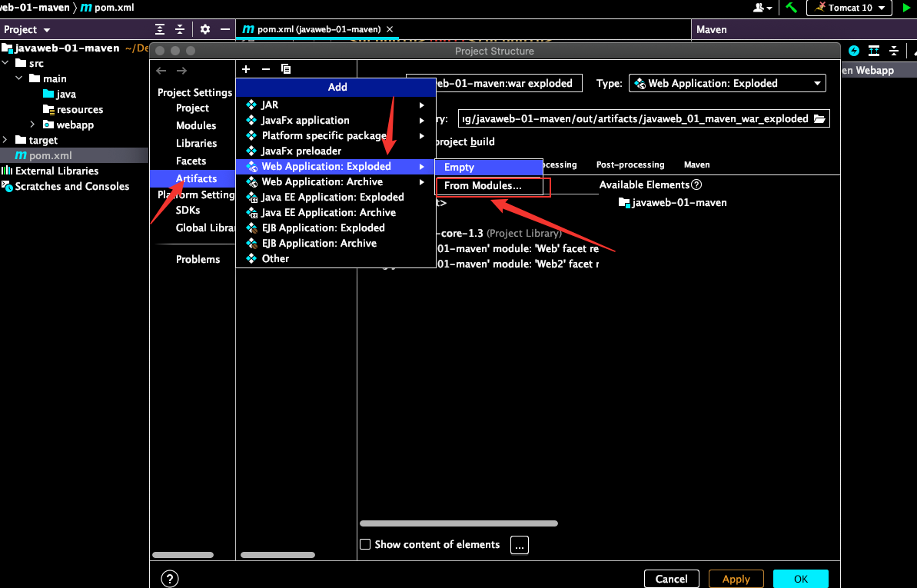917x588 pixels.
Task: Open the artifact Type dropdown
Action: coord(727,83)
